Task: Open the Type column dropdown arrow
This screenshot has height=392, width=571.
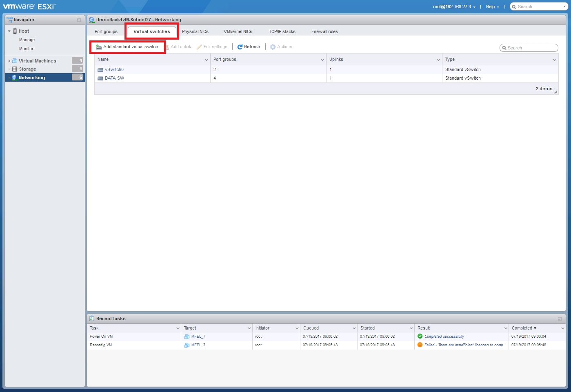Action: pos(555,60)
